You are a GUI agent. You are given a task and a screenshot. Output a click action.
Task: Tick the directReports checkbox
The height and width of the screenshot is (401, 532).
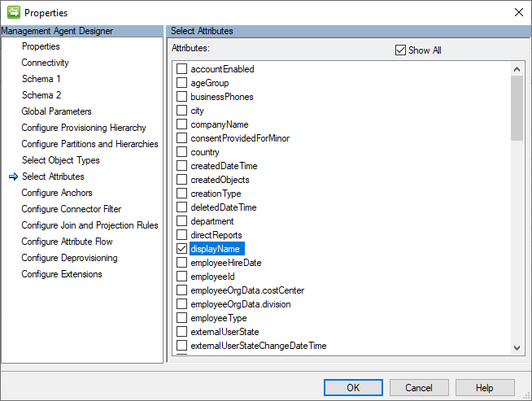(x=182, y=235)
